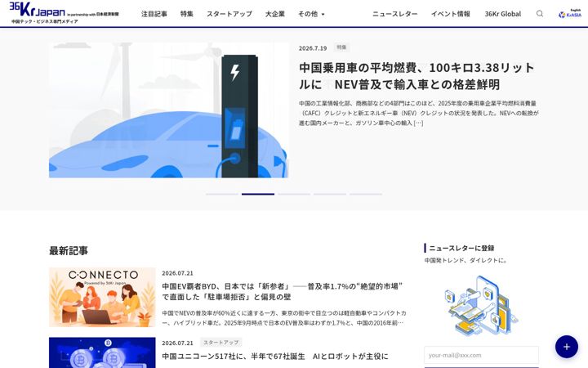Open イベント情報 in the header
The height and width of the screenshot is (368, 588).
[450, 14]
